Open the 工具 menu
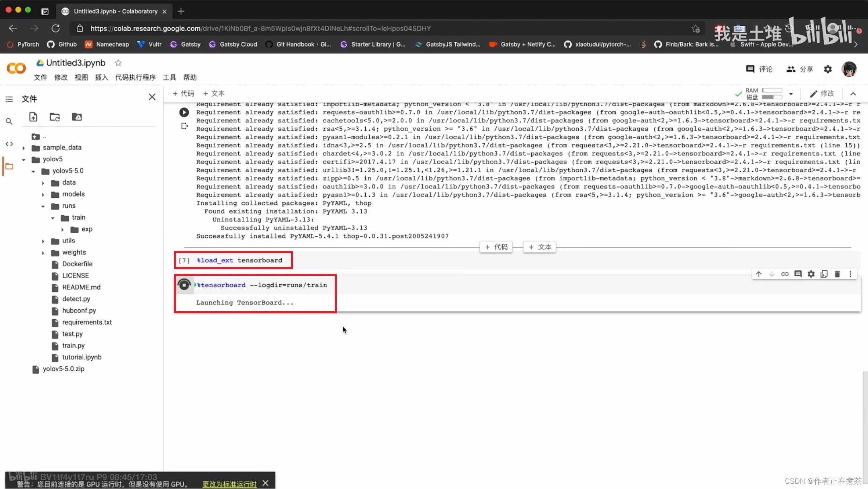Viewport: 868px width, 489px height. (169, 78)
